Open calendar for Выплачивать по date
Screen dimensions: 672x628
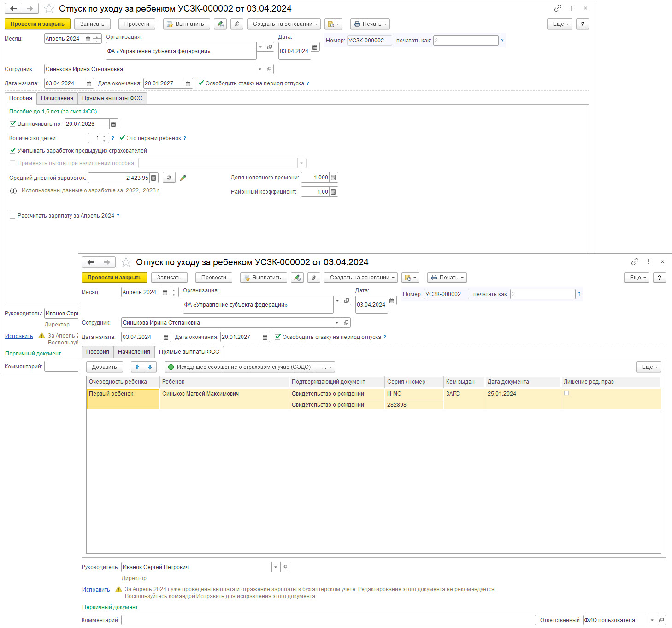(113, 124)
